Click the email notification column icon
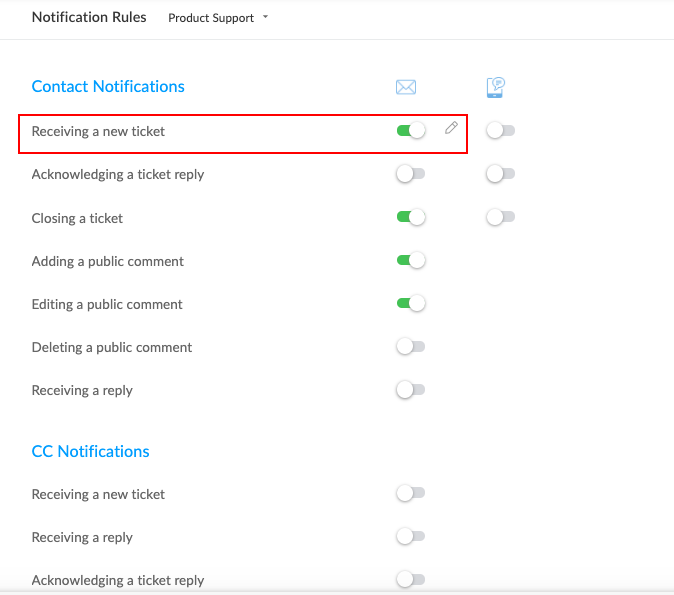This screenshot has width=674, height=595. pos(406,87)
